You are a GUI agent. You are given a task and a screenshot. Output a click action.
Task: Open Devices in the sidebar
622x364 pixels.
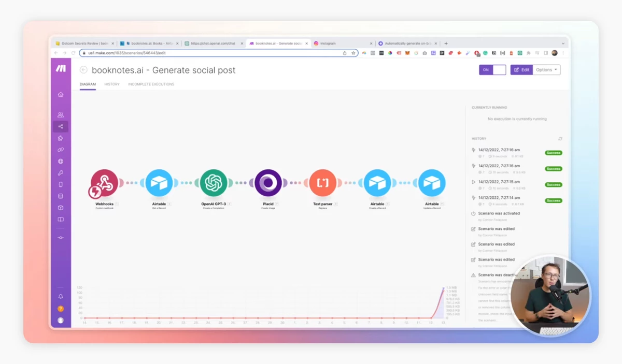(x=61, y=184)
